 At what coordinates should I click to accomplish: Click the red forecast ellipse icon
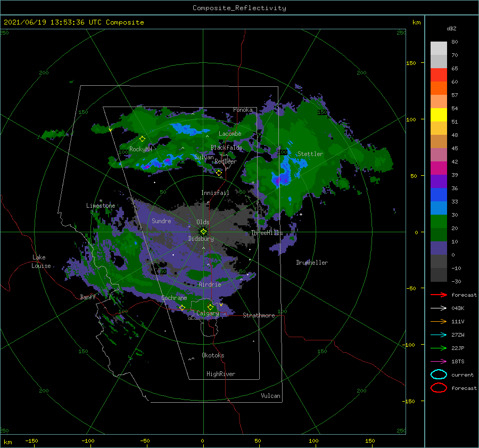[x=439, y=388]
